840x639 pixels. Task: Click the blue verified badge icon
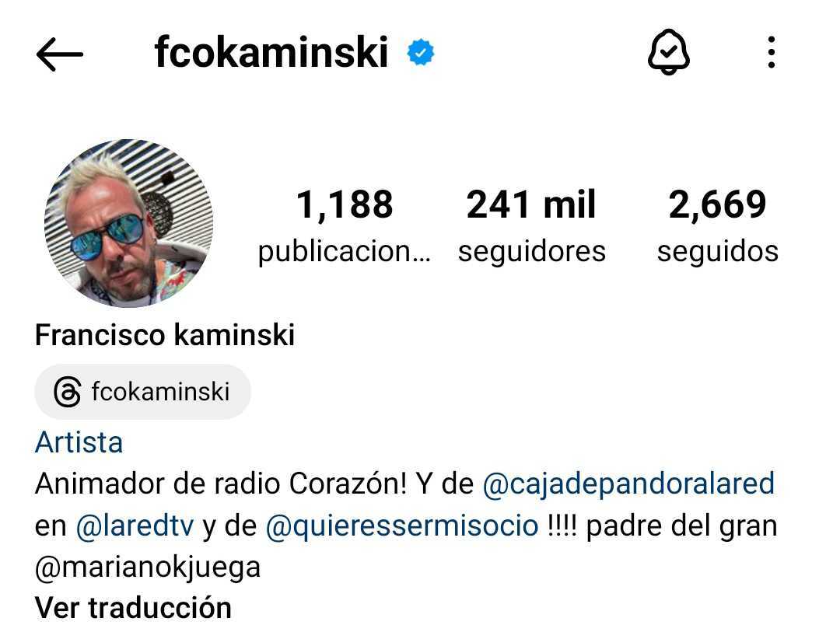421,53
